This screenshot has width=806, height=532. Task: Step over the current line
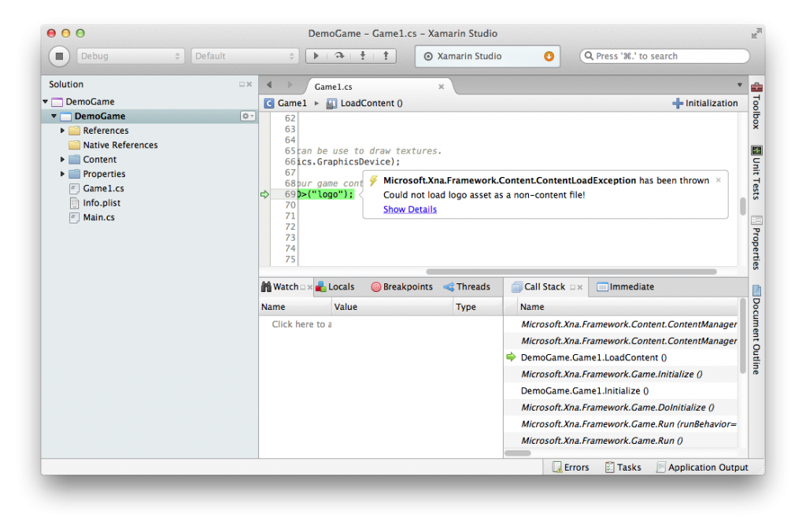339,56
